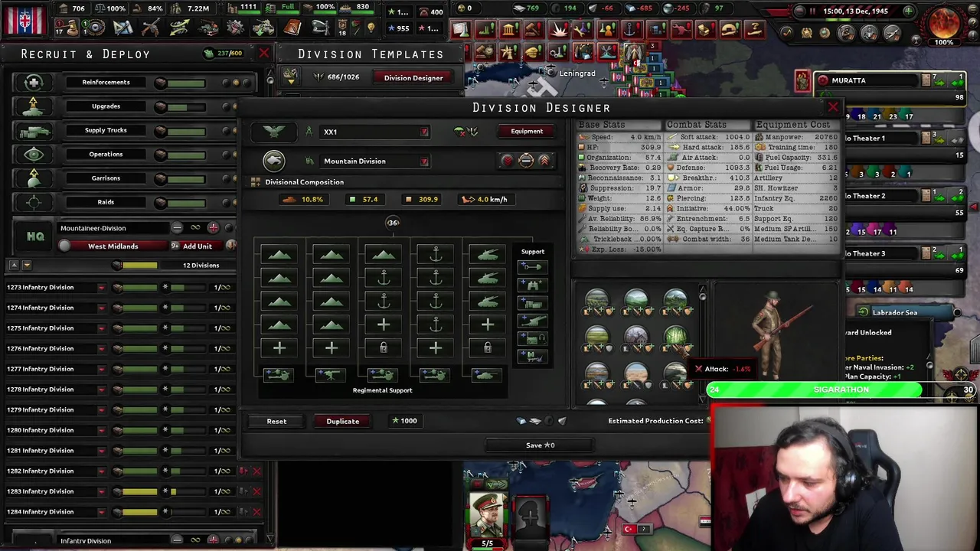
Task: Toggle the Upgrades priority dots
Action: pyautogui.click(x=230, y=106)
